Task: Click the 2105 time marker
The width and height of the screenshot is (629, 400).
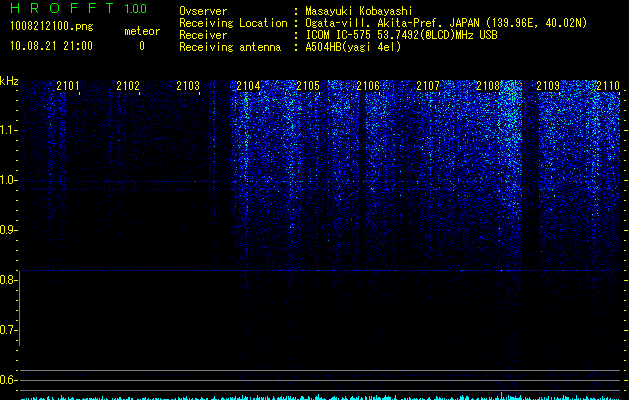Action: click(x=308, y=85)
